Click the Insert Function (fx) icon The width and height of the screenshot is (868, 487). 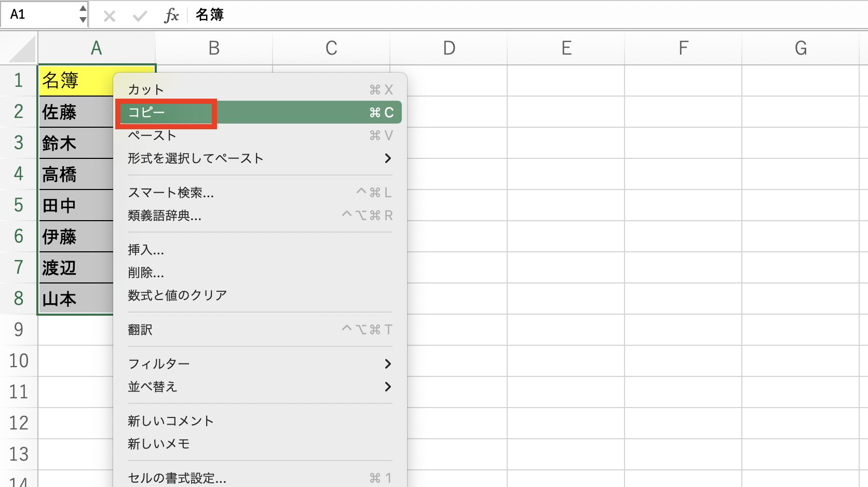[172, 15]
